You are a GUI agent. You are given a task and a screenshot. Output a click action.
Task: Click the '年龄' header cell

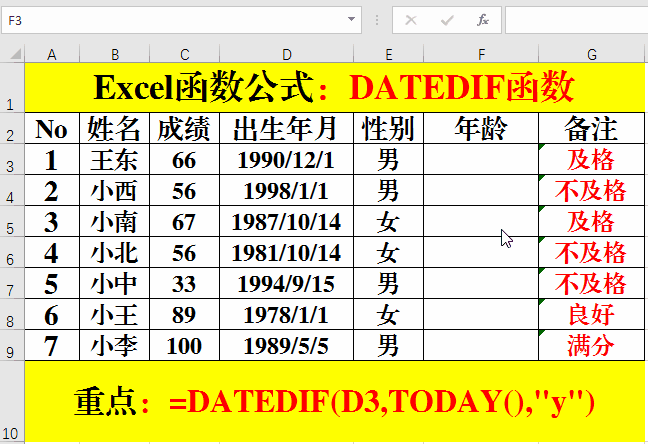[x=481, y=128]
